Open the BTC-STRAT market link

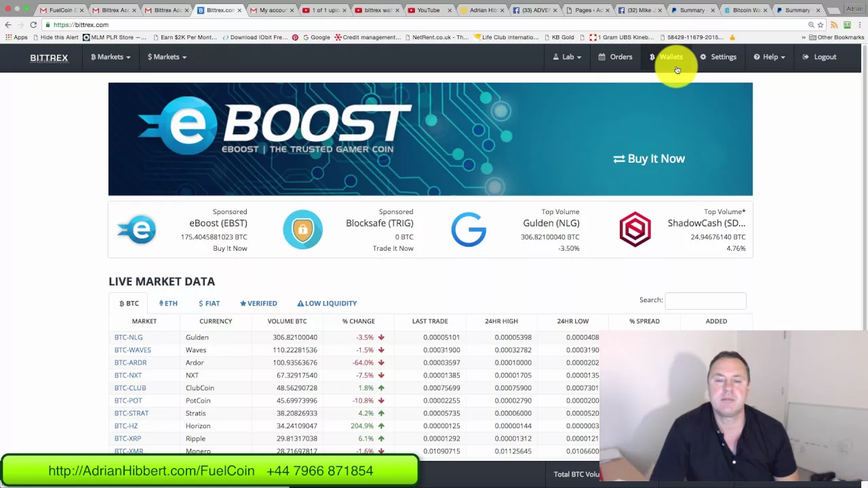coord(131,413)
